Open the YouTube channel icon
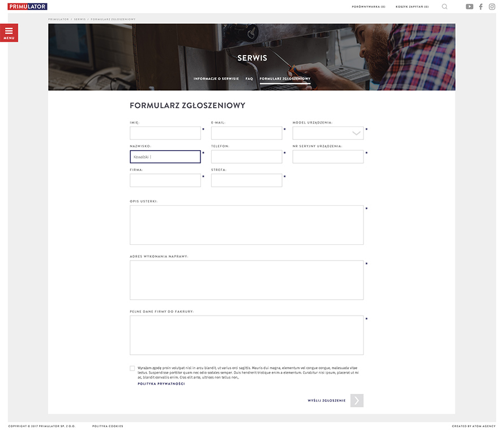 click(469, 7)
